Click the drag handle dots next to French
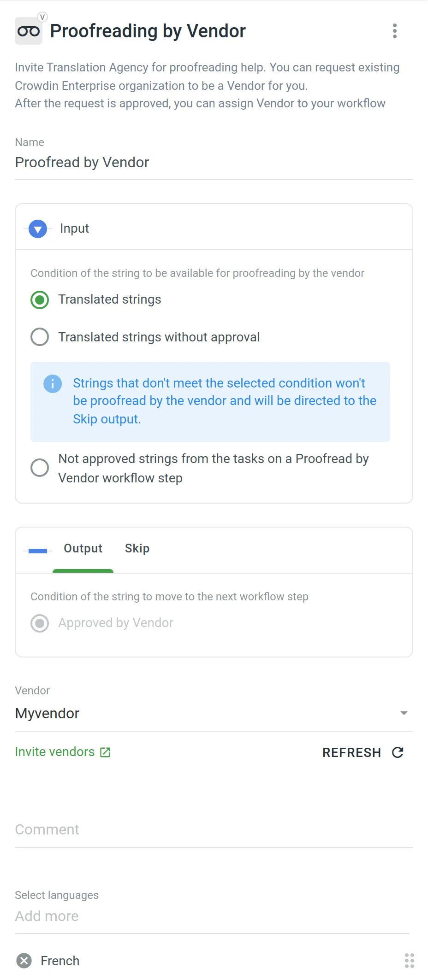The image size is (428, 980). [x=409, y=960]
